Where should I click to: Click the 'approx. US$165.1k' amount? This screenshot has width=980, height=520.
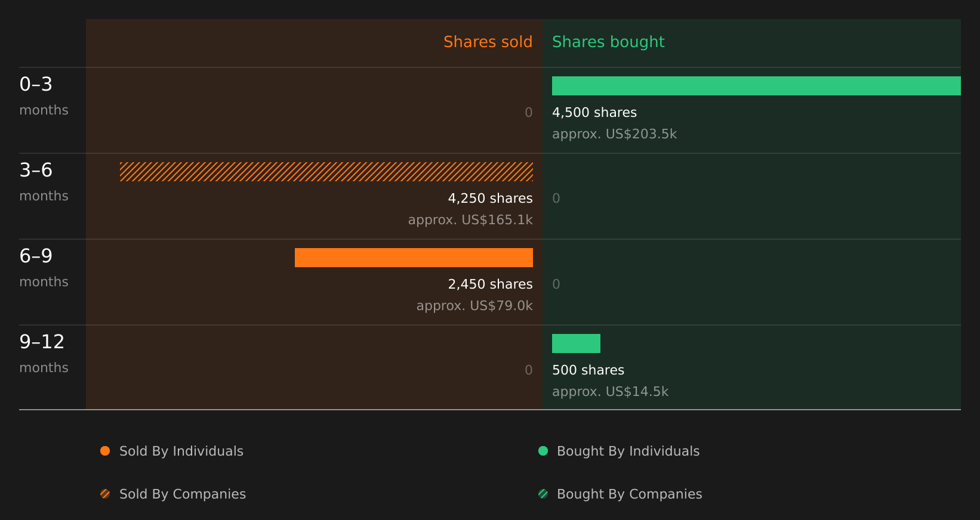pos(470,219)
